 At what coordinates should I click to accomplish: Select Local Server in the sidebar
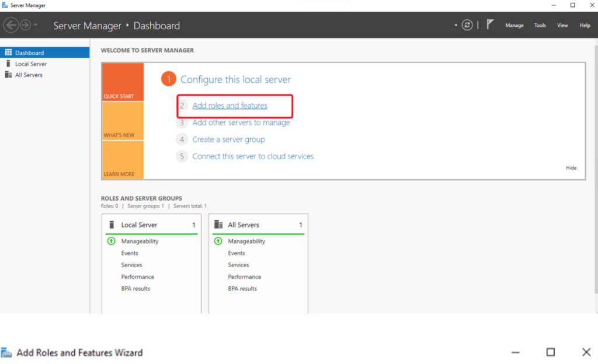click(31, 64)
